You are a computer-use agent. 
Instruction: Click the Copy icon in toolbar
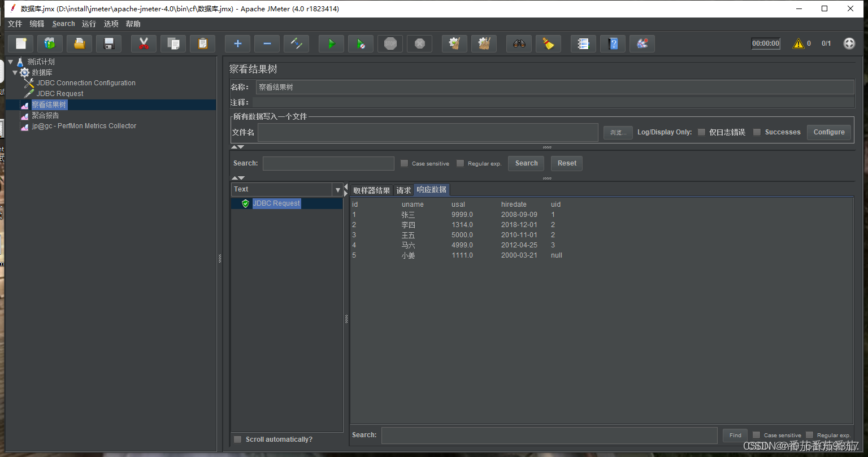pyautogui.click(x=173, y=43)
